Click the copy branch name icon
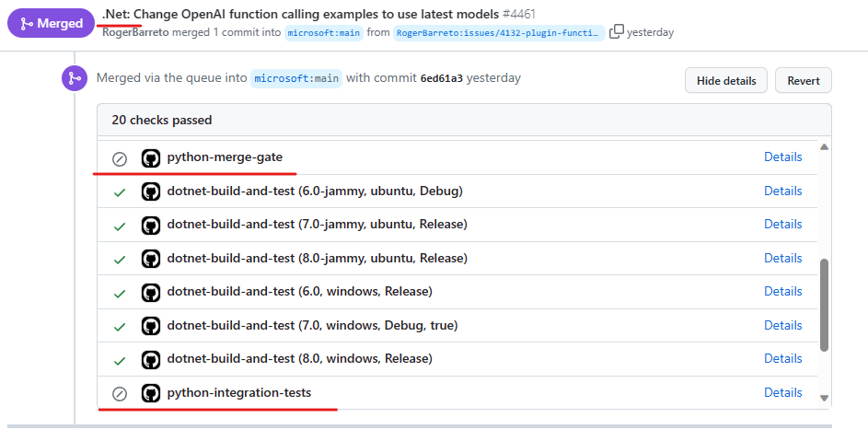 pos(616,32)
